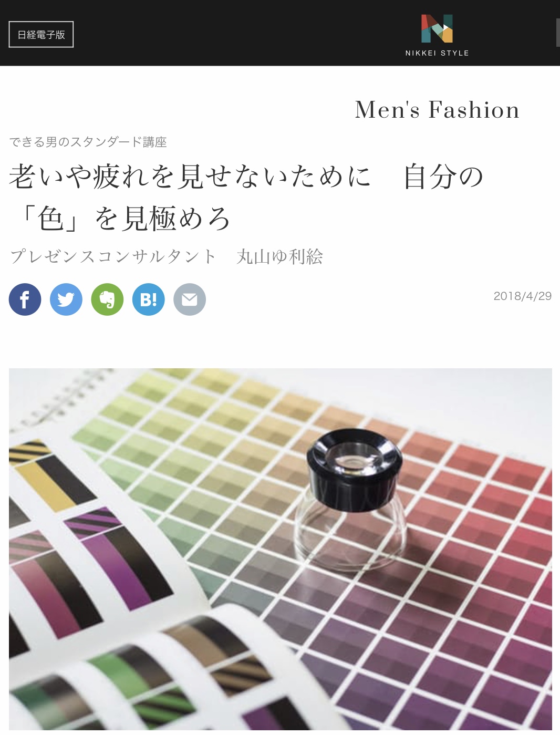Click the article headline about 色
560x735 pixels.
coord(246,197)
